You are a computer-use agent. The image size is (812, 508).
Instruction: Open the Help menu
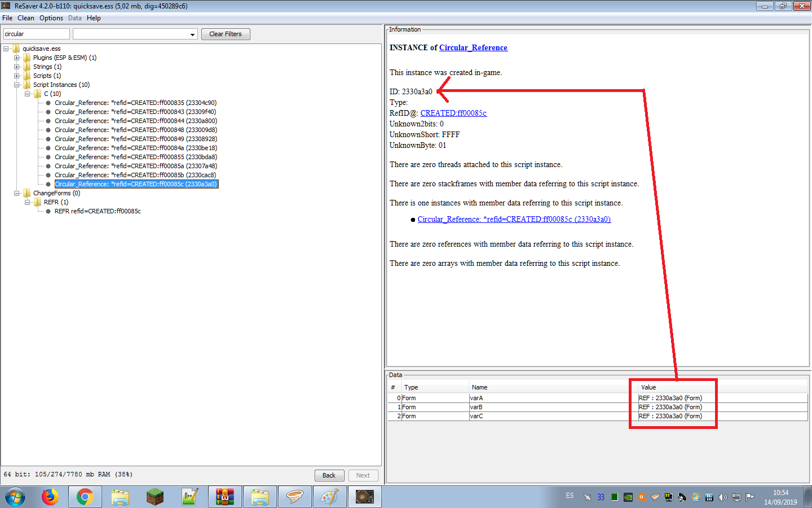pos(94,18)
